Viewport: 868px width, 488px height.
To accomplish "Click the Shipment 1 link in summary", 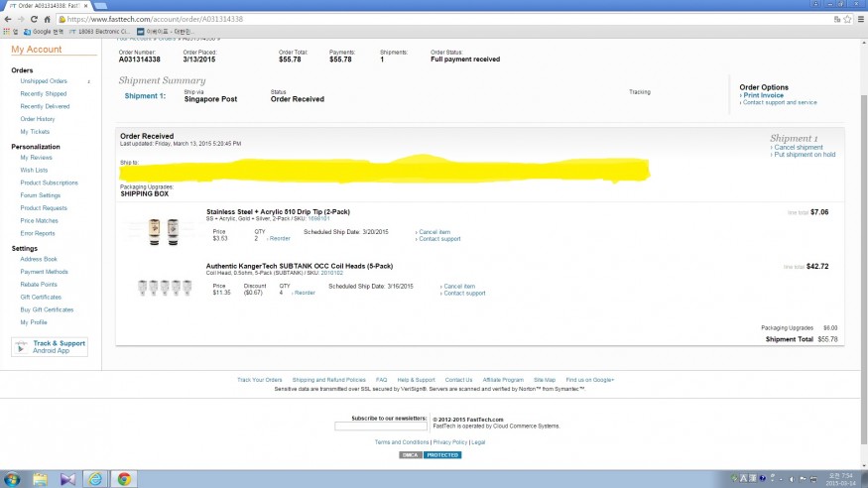I will click(x=145, y=96).
